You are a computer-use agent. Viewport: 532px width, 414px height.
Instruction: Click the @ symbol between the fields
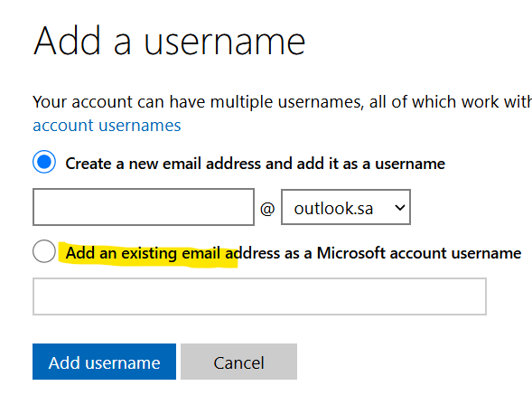click(267, 209)
